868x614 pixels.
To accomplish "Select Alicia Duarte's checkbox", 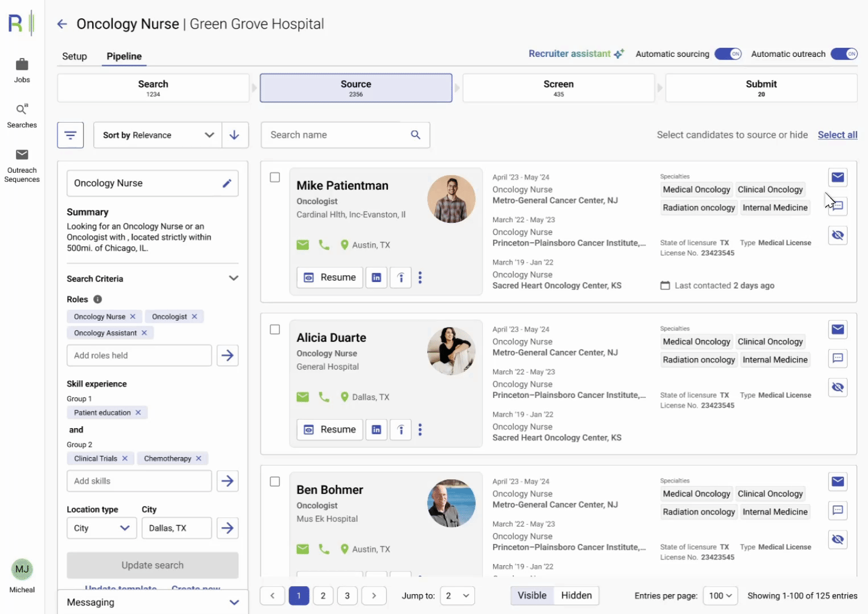I will (x=275, y=330).
